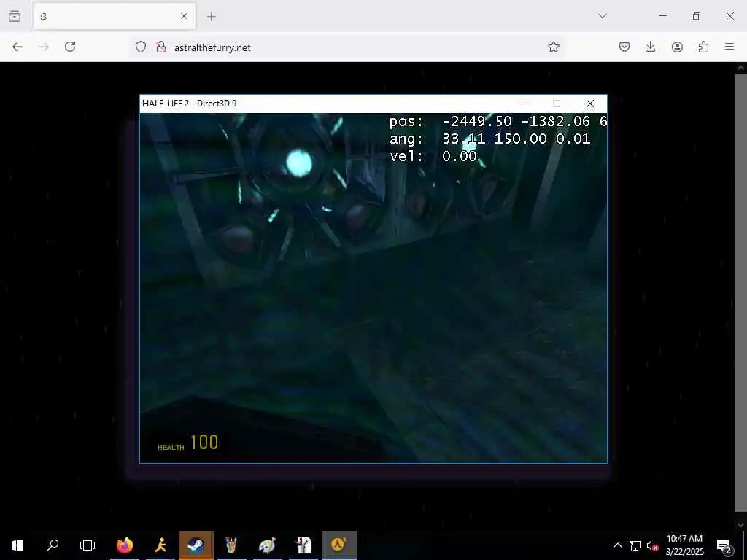Click the pos coordinates readout
This screenshot has height=560, width=747.
pyautogui.click(x=498, y=122)
